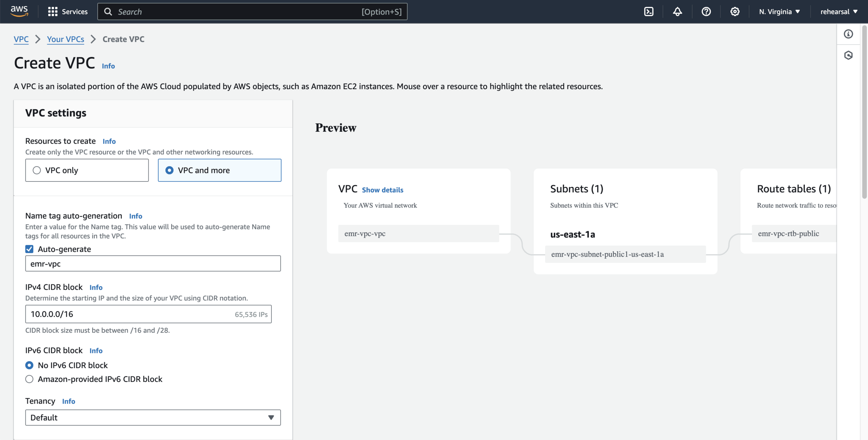Open the info panel circle icon
868x440 pixels.
click(848, 34)
